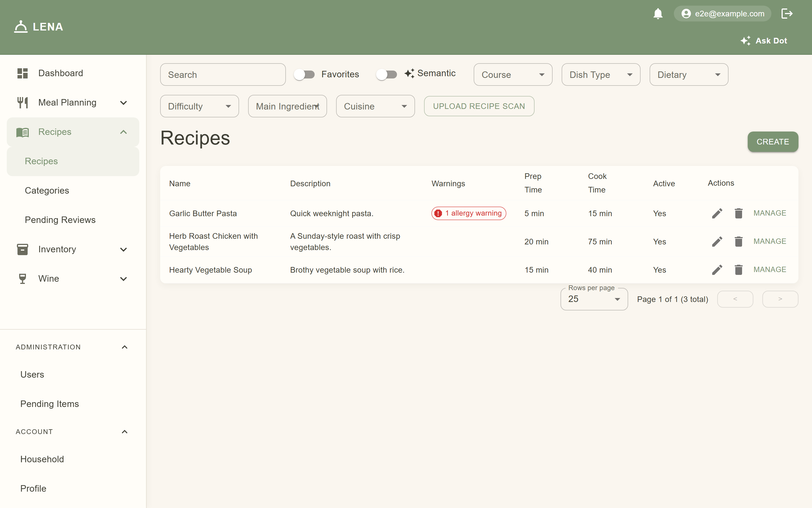Open the Main Ingredient dropdown

[x=287, y=106]
